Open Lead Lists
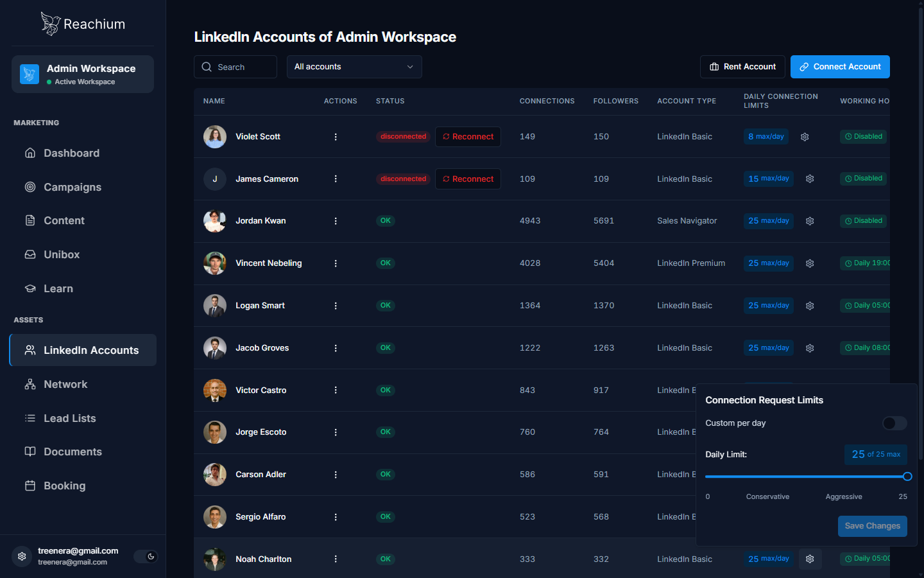 coord(83,418)
